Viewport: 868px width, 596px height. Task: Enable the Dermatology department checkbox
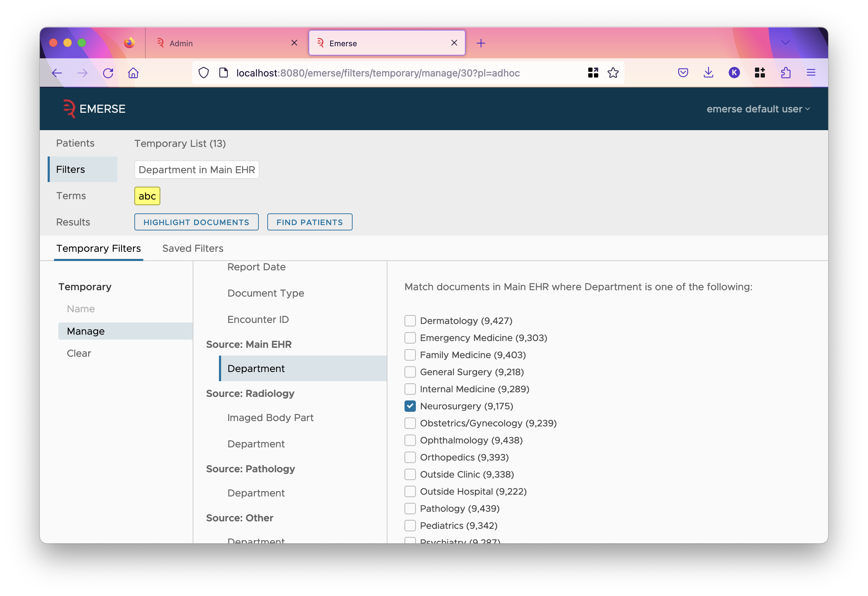409,320
